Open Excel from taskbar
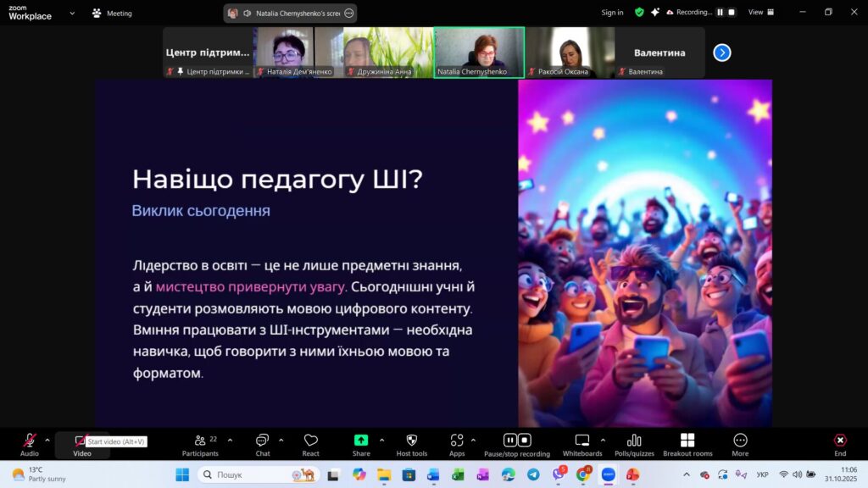This screenshot has height=488, width=868. (458, 474)
